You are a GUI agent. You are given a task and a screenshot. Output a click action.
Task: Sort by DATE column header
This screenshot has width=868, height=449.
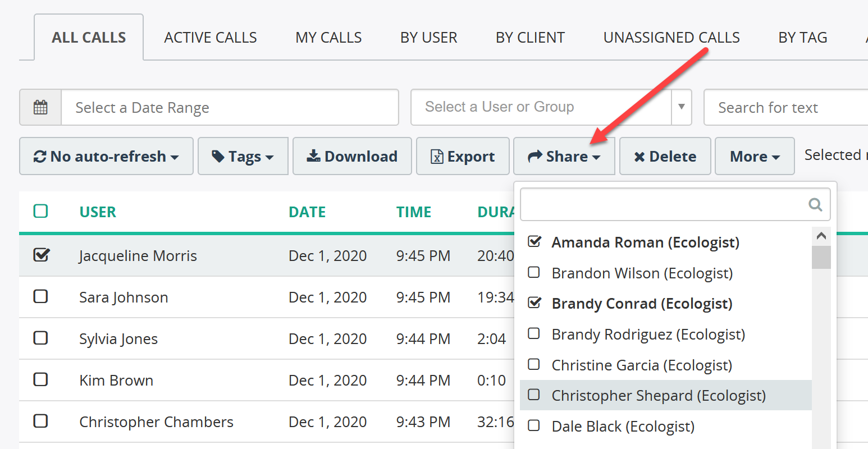click(x=307, y=212)
